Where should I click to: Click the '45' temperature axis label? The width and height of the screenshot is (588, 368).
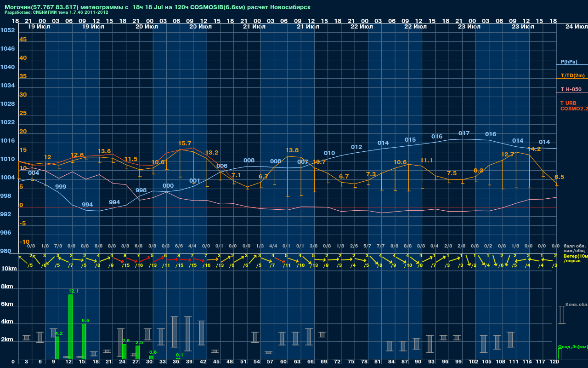tap(23, 40)
